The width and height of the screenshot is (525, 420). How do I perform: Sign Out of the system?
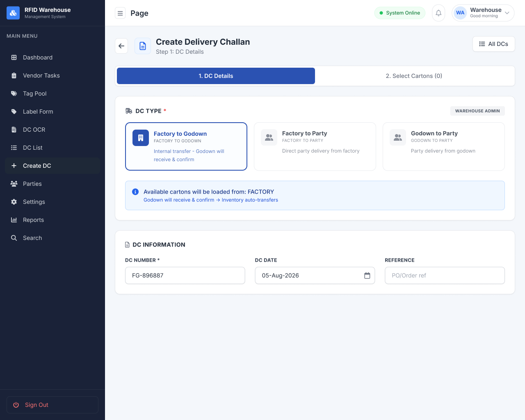click(x=52, y=405)
